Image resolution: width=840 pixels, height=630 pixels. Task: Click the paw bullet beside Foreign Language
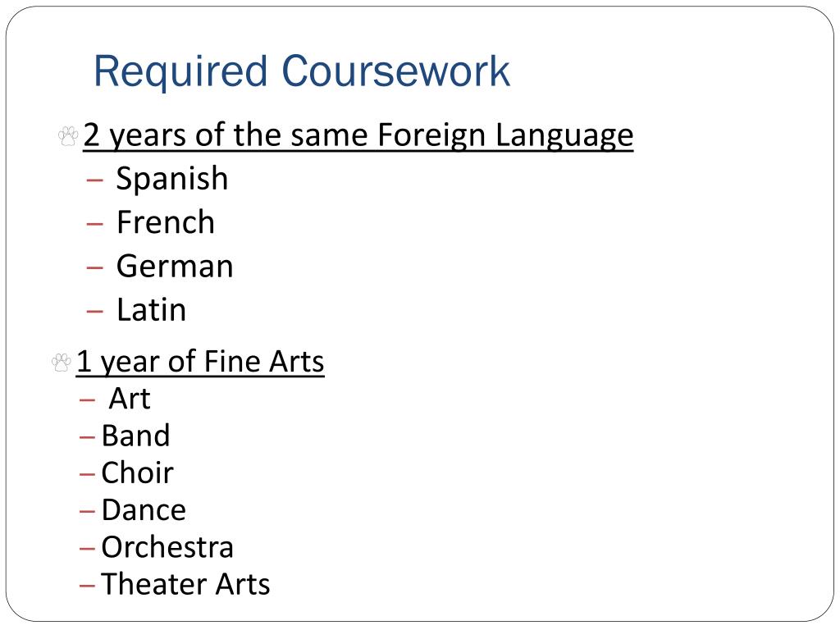click(x=68, y=136)
